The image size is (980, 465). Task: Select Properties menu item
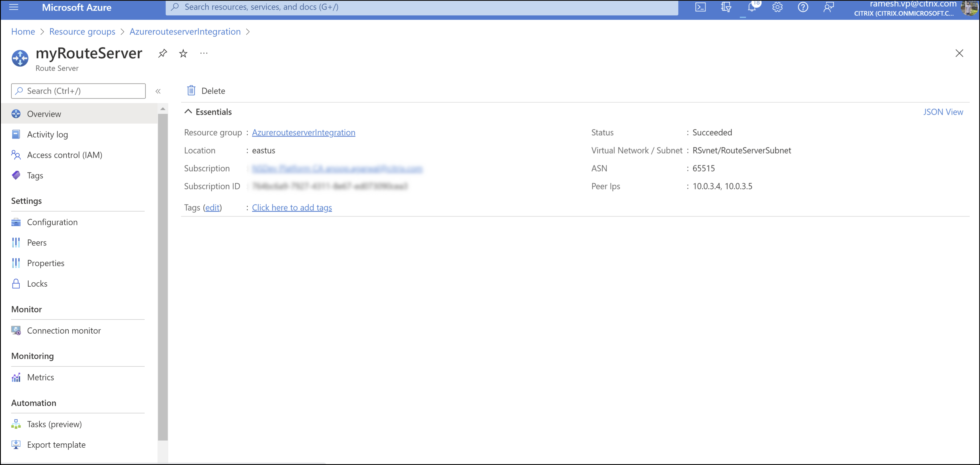tap(45, 262)
